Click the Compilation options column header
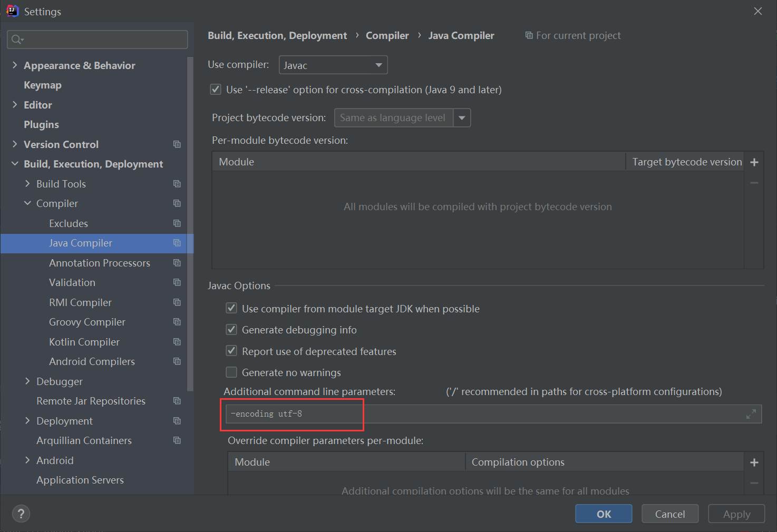The width and height of the screenshot is (777, 532). 605,462
